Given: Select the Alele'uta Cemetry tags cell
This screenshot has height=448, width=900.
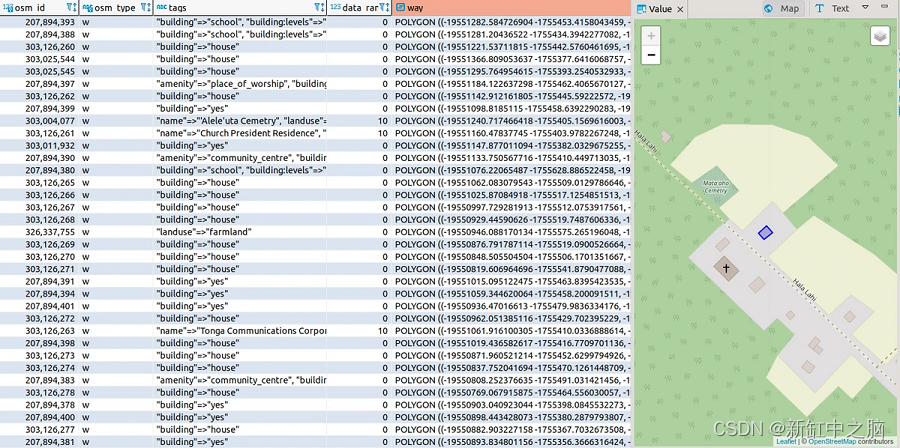Looking at the screenshot, I should (240, 120).
